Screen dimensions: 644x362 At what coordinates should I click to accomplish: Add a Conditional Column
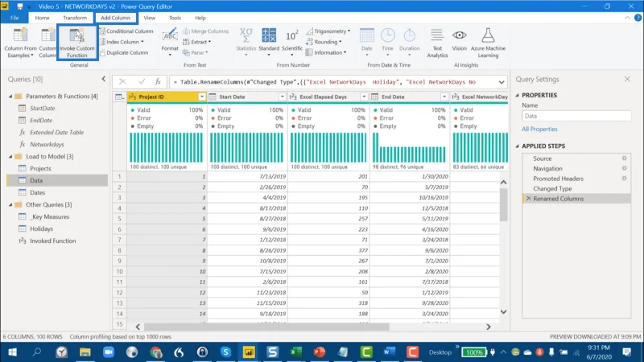tap(126, 31)
